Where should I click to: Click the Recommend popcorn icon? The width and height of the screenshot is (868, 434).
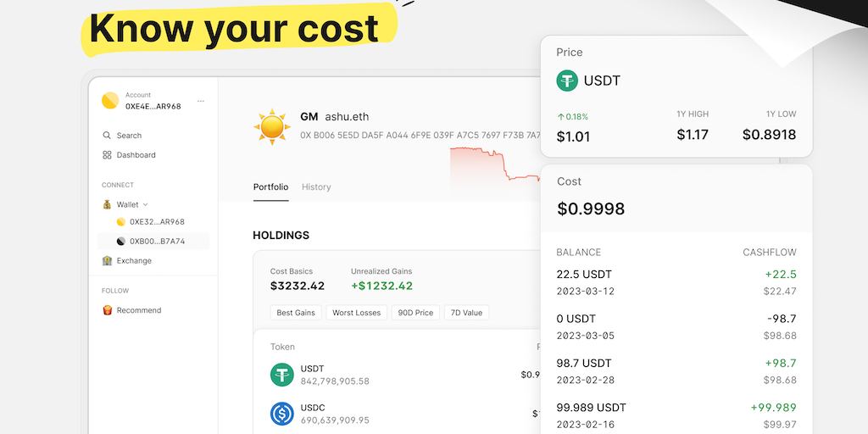pos(107,310)
